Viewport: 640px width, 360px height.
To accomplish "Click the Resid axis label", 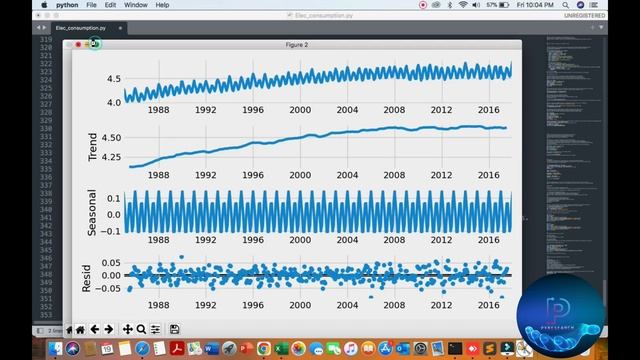I will 86,278.
